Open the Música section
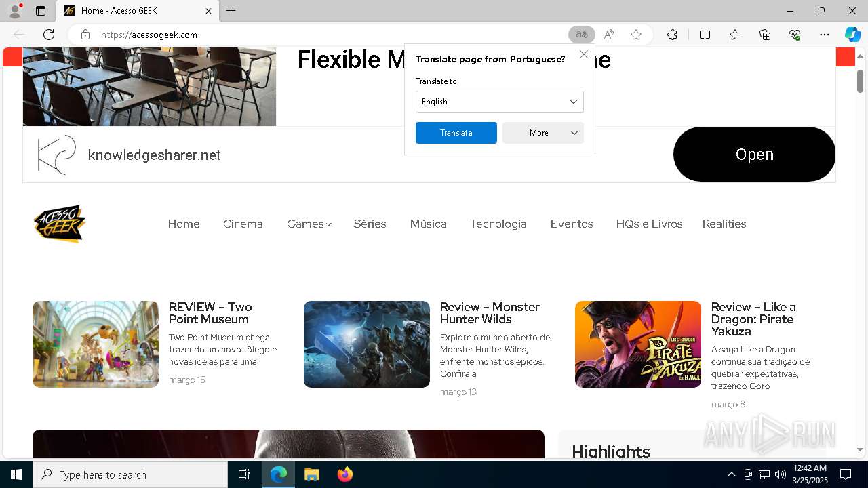Screen dimensions: 868x488 click(x=428, y=224)
